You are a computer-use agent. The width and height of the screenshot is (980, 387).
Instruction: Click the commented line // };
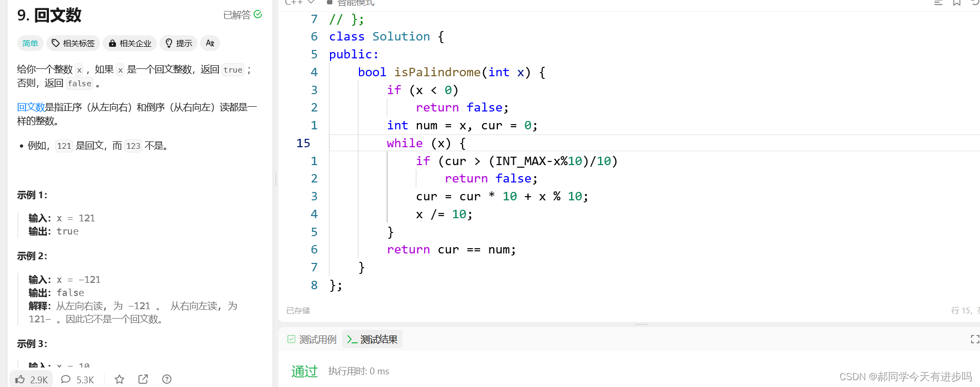pyautogui.click(x=347, y=19)
